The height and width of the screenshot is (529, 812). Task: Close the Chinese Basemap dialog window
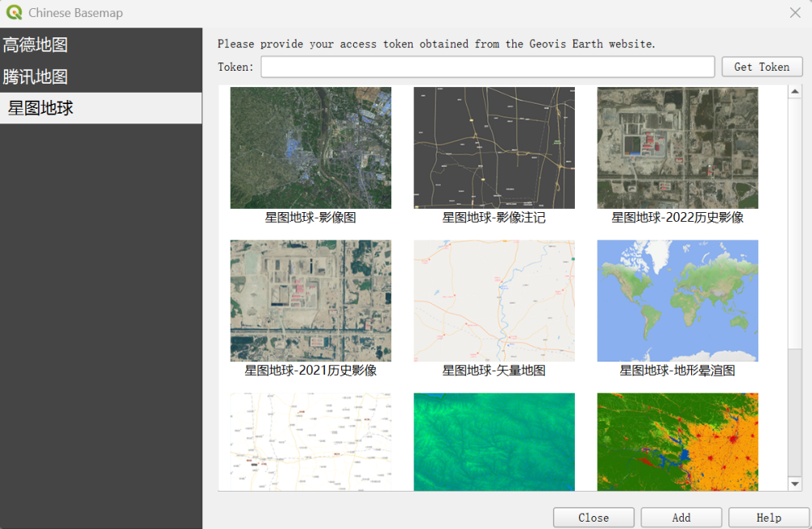click(795, 13)
